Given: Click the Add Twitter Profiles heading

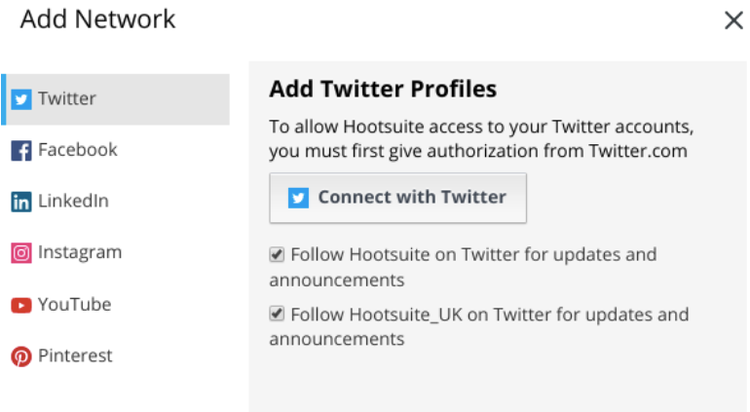Looking at the screenshot, I should 383,89.
